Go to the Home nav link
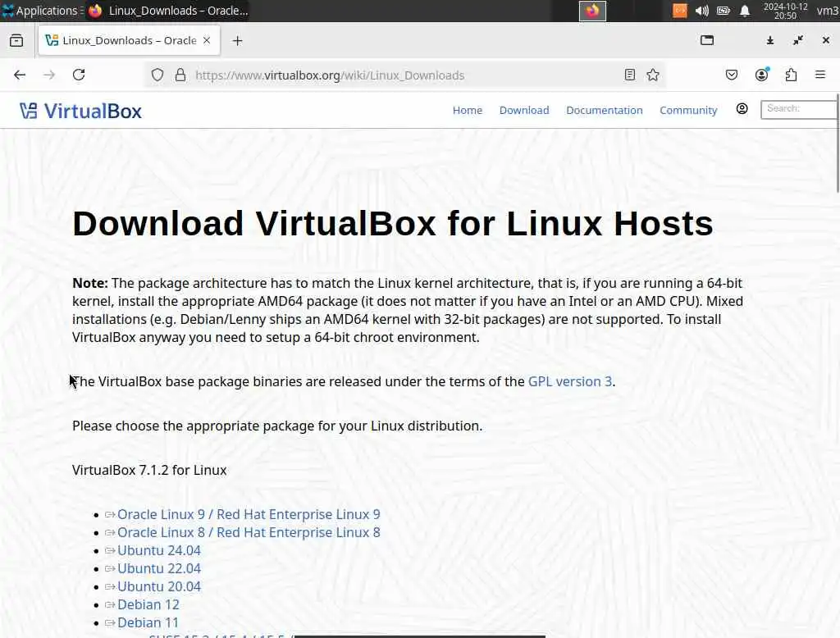Screen dimensions: 840x638 [x=467, y=111]
